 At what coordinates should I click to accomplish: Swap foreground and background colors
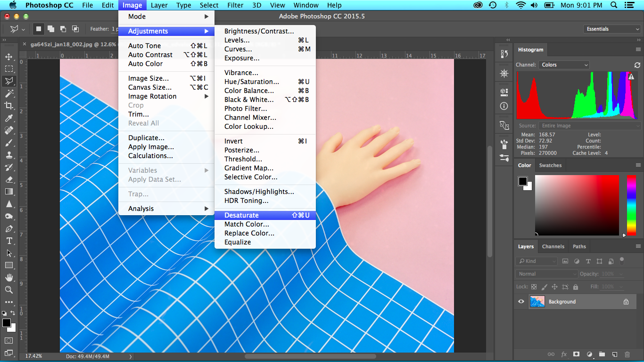pyautogui.click(x=13, y=313)
